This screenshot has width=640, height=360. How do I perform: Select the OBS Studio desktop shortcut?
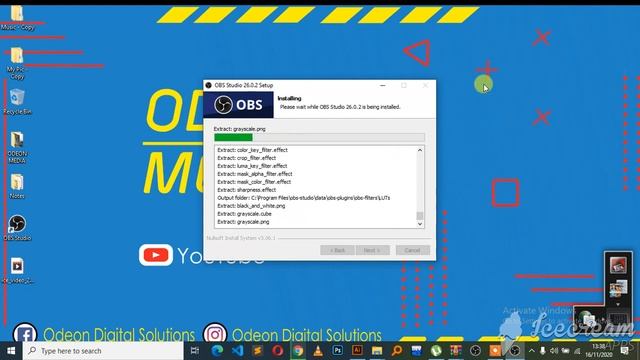pos(17,228)
